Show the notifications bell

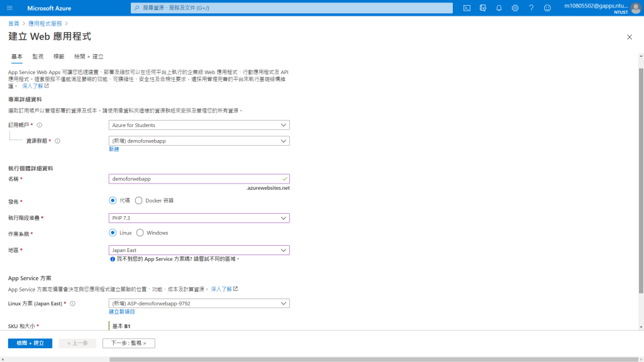point(499,8)
